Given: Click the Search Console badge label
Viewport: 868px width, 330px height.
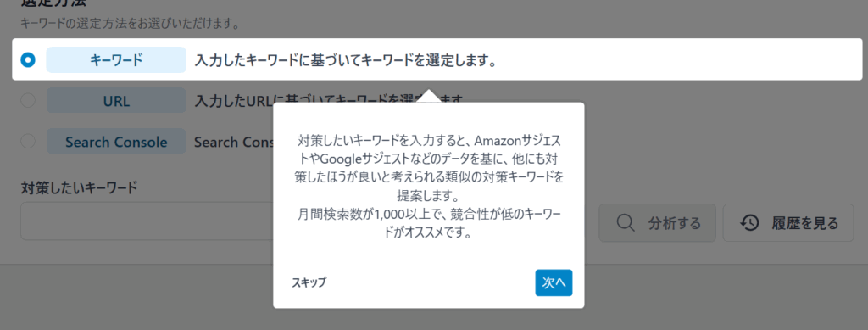Looking at the screenshot, I should [x=116, y=142].
